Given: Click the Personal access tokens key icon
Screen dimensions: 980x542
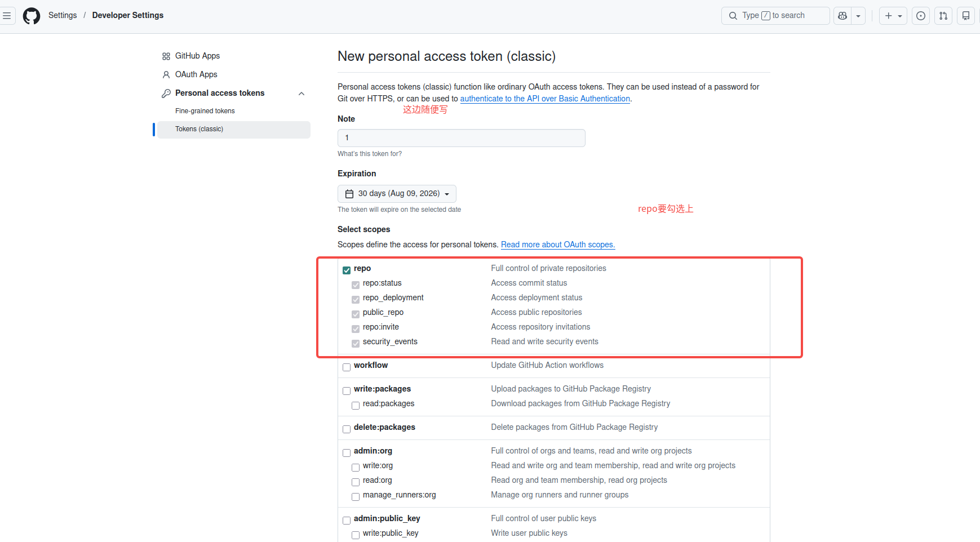Looking at the screenshot, I should pyautogui.click(x=166, y=94).
